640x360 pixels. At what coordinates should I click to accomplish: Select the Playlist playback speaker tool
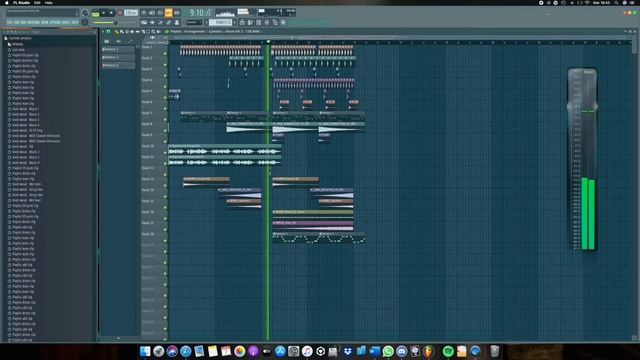tap(158, 31)
